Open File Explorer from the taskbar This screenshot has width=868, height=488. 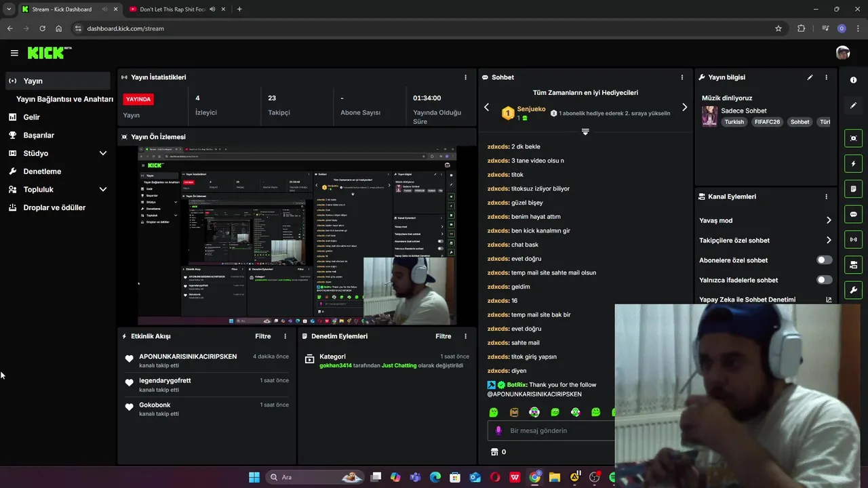(555, 477)
